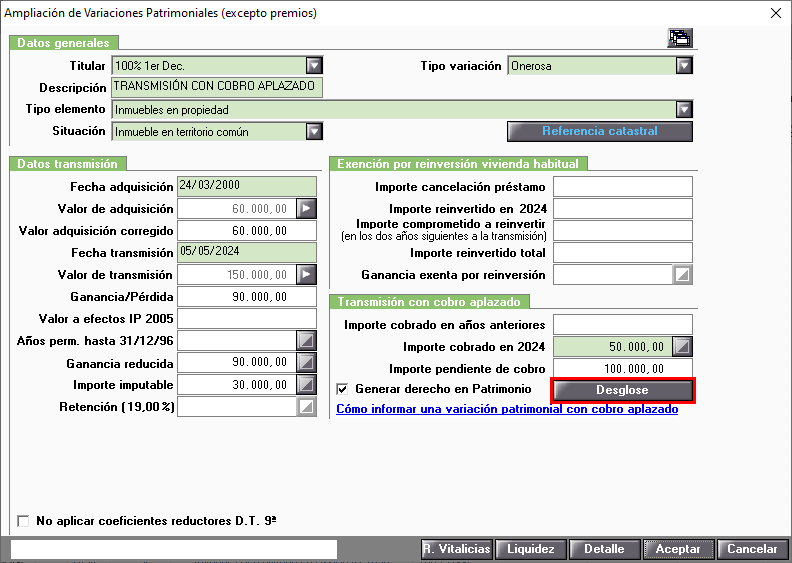Click calculator icon beside Años perm. hasta 31/12/96
The image size is (792, 563).
click(307, 341)
